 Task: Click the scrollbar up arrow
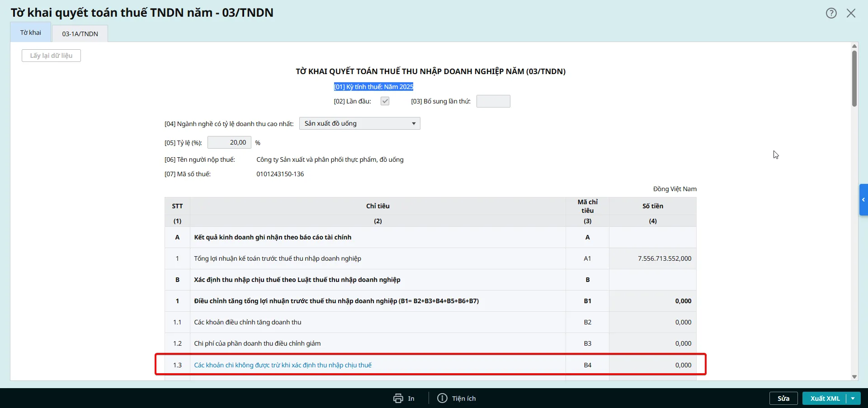(854, 46)
